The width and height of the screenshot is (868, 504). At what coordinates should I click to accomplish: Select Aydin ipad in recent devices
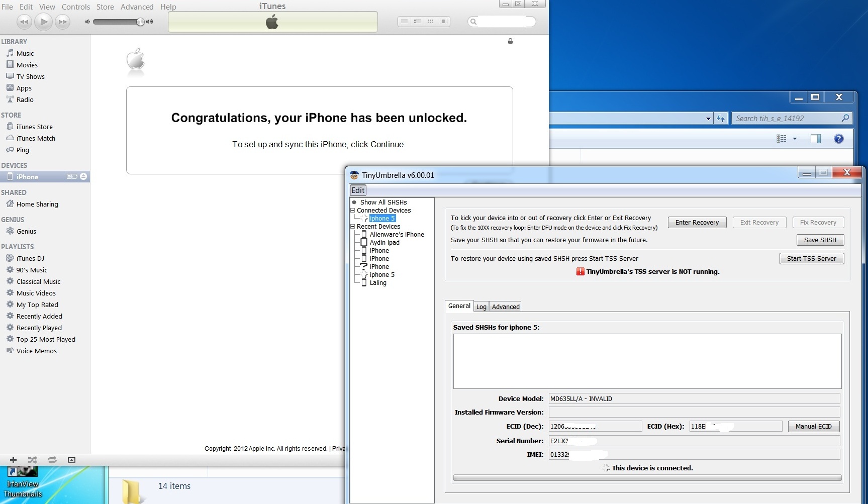point(384,242)
